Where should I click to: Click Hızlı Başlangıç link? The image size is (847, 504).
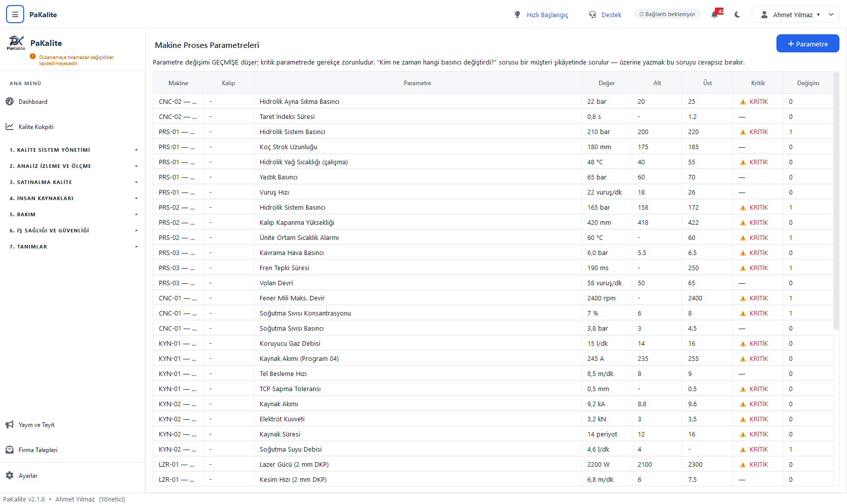(x=548, y=15)
